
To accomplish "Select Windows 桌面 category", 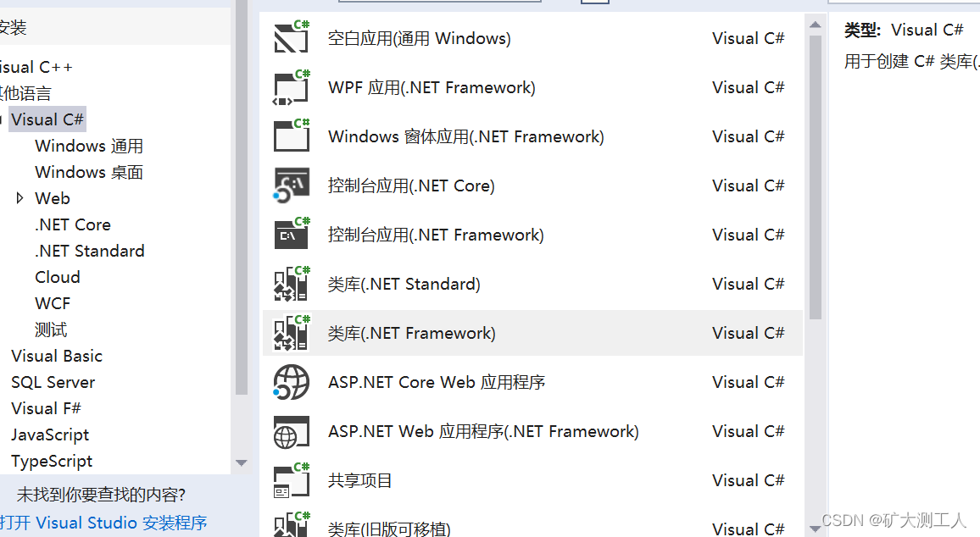I will (x=89, y=172).
